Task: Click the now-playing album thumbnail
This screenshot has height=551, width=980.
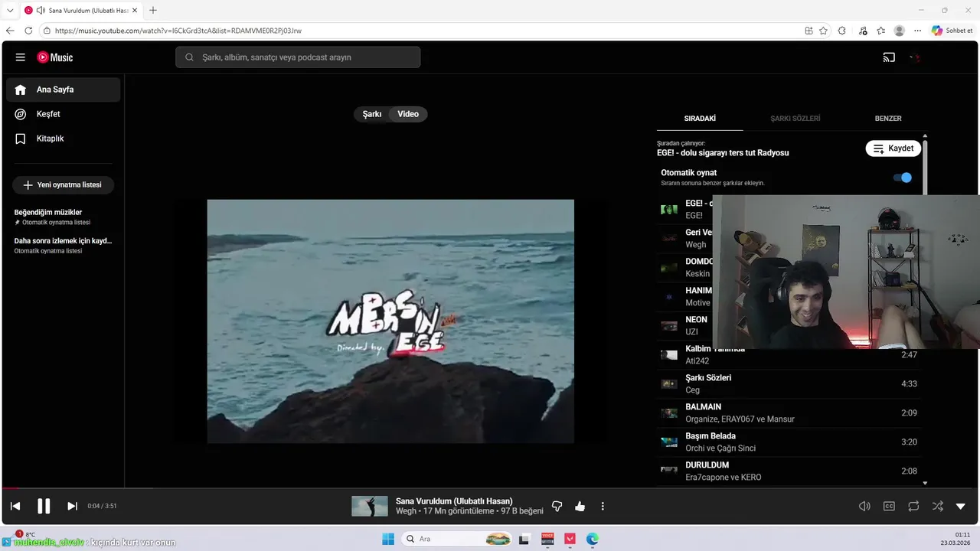Action: pos(370,506)
